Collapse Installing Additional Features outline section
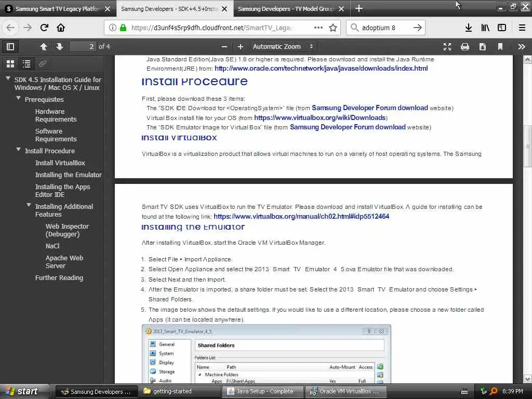Screen dimensions: 532x399 [x=29, y=205]
